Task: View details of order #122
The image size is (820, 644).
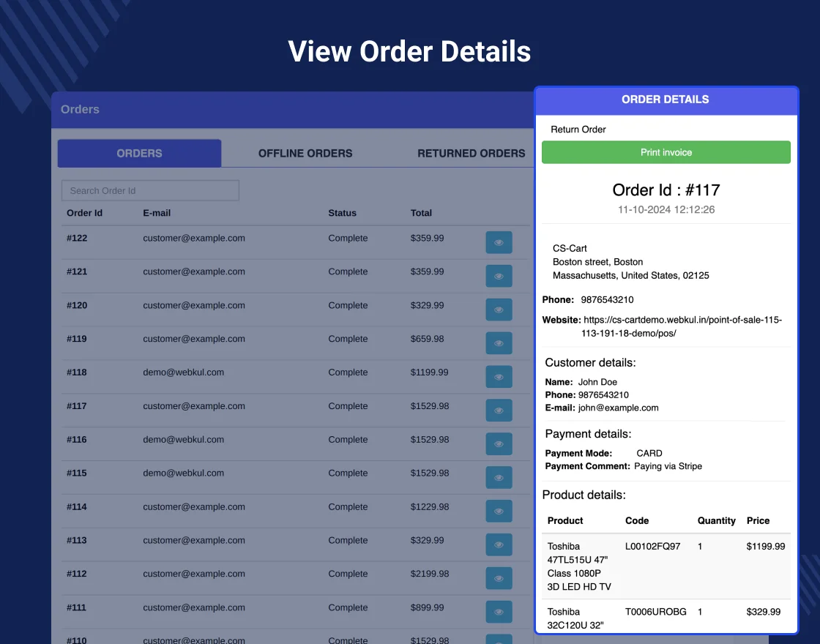Action: tap(499, 242)
